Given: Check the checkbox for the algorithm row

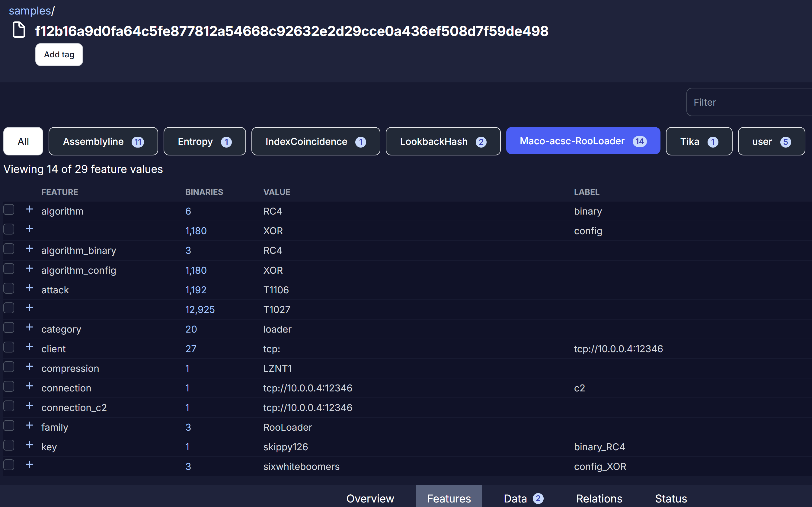Looking at the screenshot, I should 9,209.
